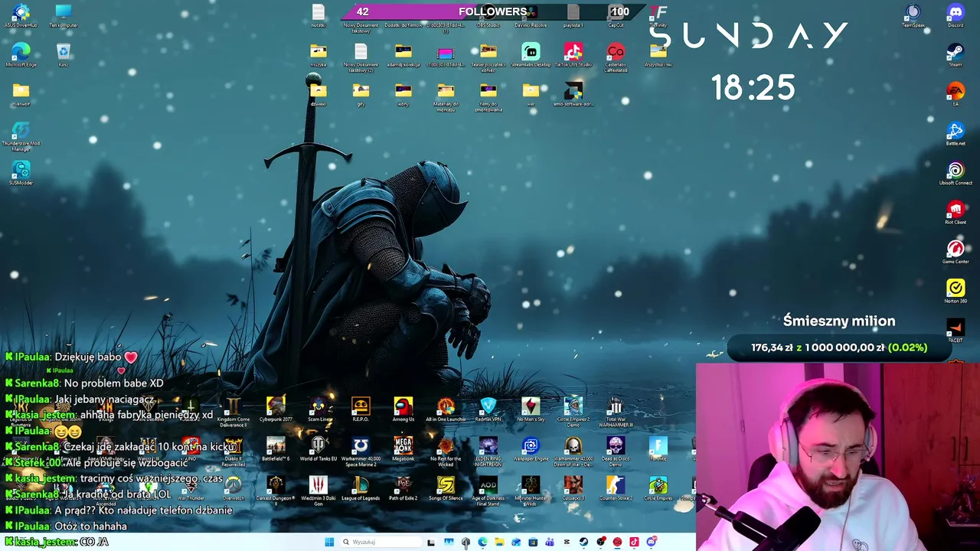Launch Songs Of Silence shortcut
This screenshot has width=980, height=551.
(446, 488)
